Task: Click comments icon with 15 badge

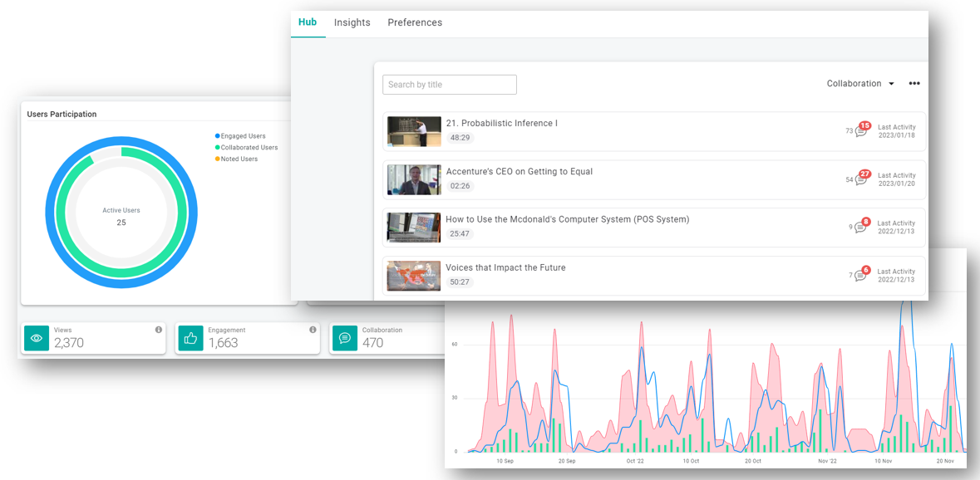Action: 860,132
